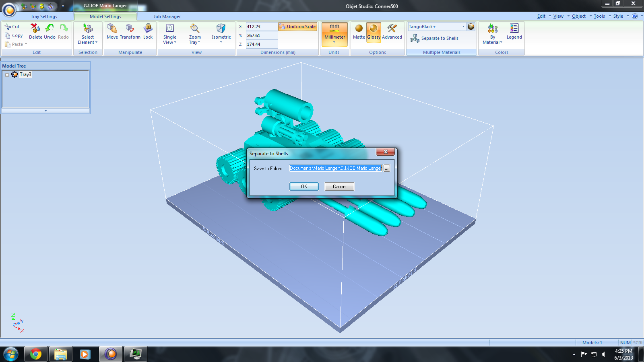This screenshot has height=362, width=644.
Task: Open the Paste dropdown
Action: [x=16, y=44]
